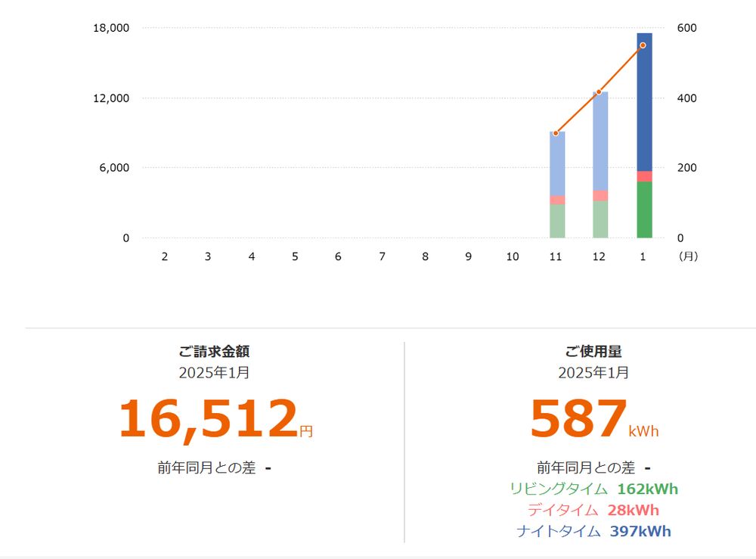The width and height of the screenshot is (756, 559).
Task: Click the デイタイム 28kWh label
Action: click(593, 511)
